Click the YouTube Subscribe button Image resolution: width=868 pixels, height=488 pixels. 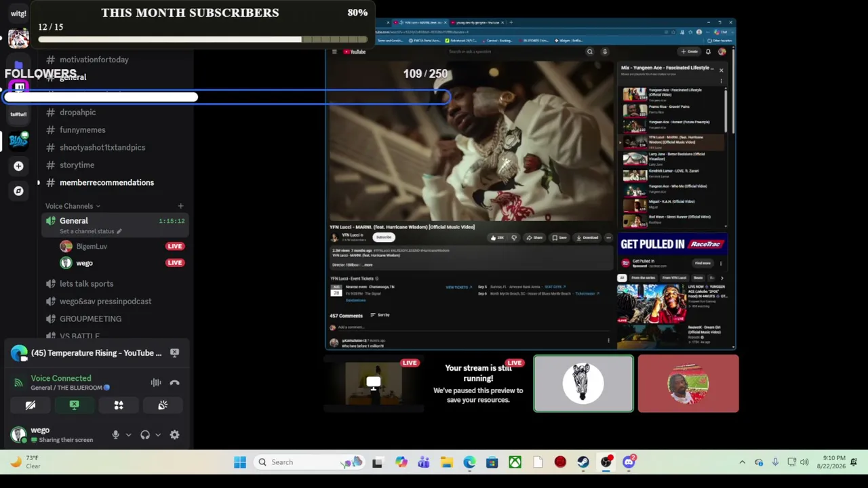384,237
